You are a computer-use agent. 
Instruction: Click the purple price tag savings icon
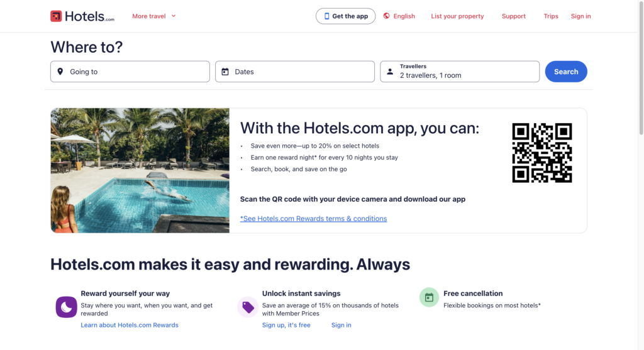point(248,307)
